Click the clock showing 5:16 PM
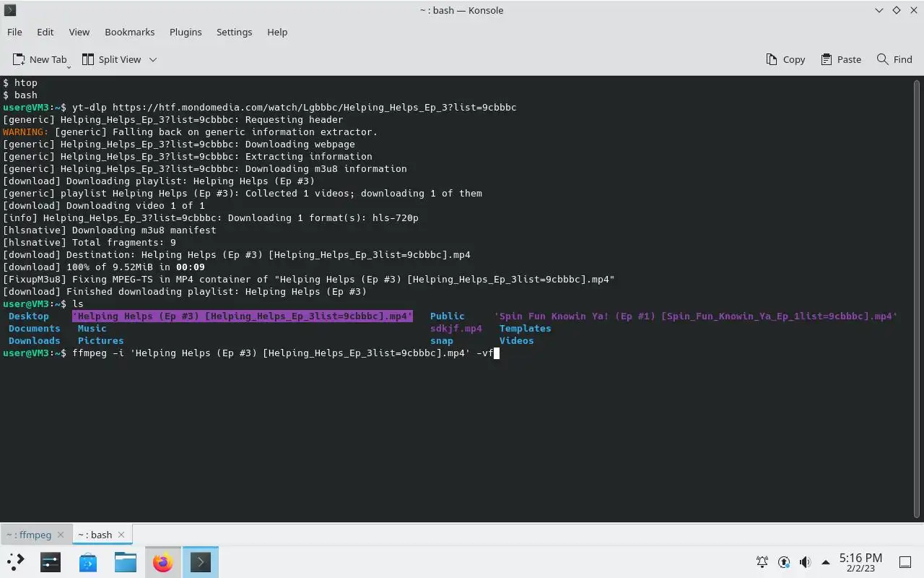Viewport: 924px width, 578px height. (860, 561)
